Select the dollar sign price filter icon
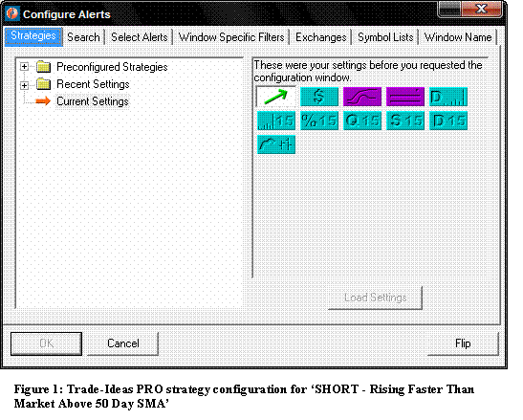 [319, 97]
